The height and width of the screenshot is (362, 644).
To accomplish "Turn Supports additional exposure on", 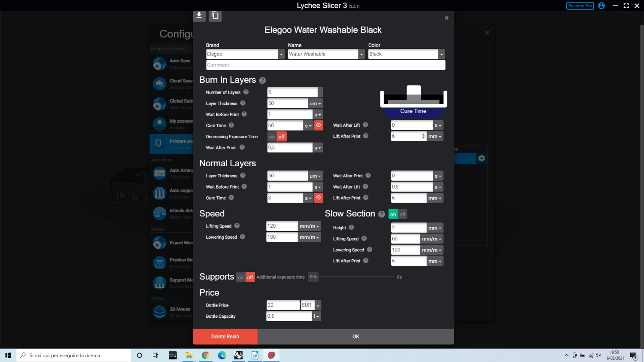I will 241,277.
